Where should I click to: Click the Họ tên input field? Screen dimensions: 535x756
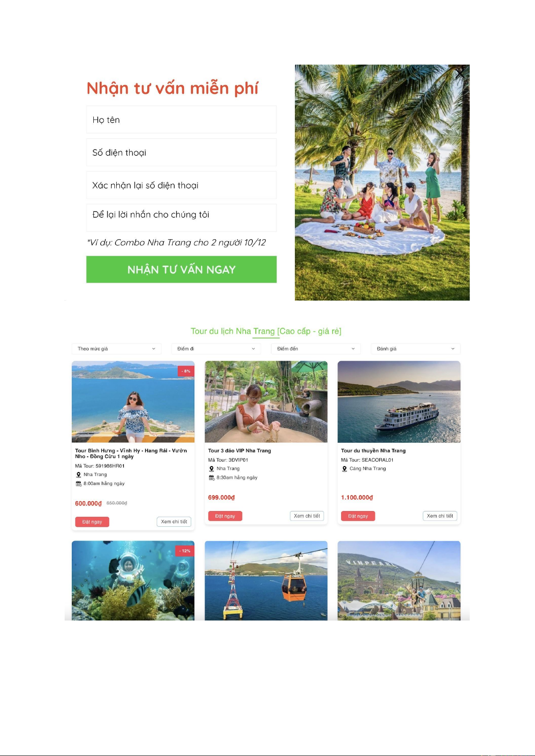click(181, 120)
